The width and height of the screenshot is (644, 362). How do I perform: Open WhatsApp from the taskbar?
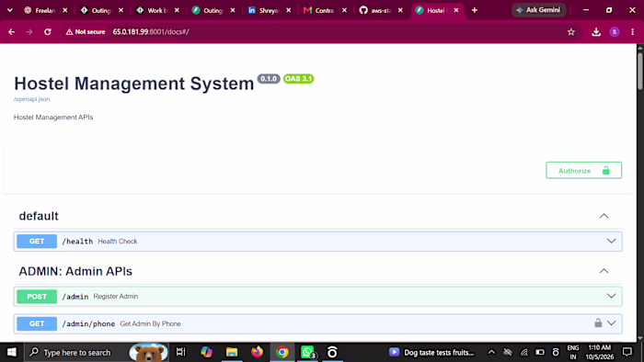point(307,352)
